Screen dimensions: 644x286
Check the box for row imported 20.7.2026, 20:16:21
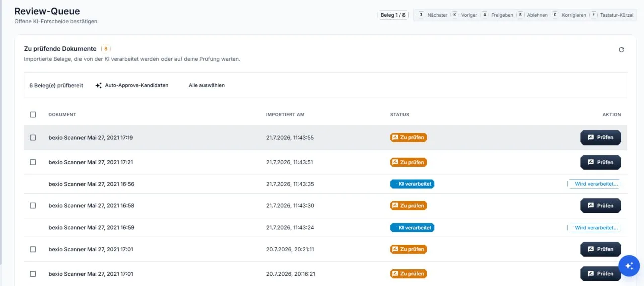click(33, 274)
